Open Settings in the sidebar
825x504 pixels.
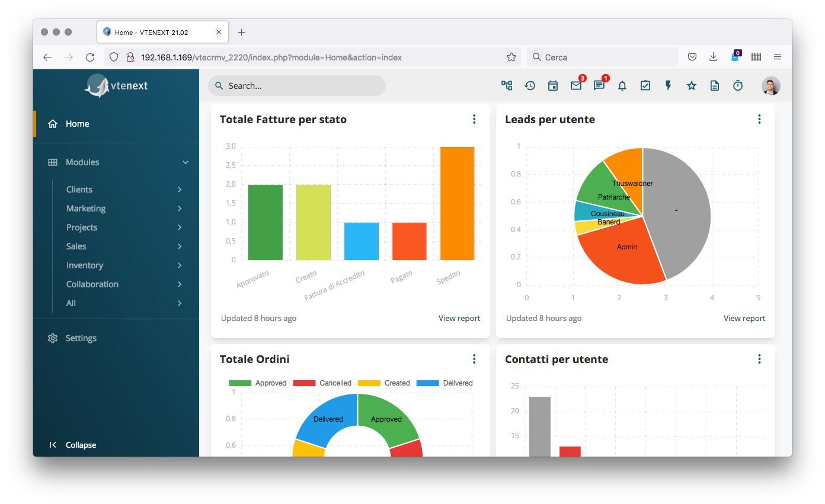click(81, 338)
